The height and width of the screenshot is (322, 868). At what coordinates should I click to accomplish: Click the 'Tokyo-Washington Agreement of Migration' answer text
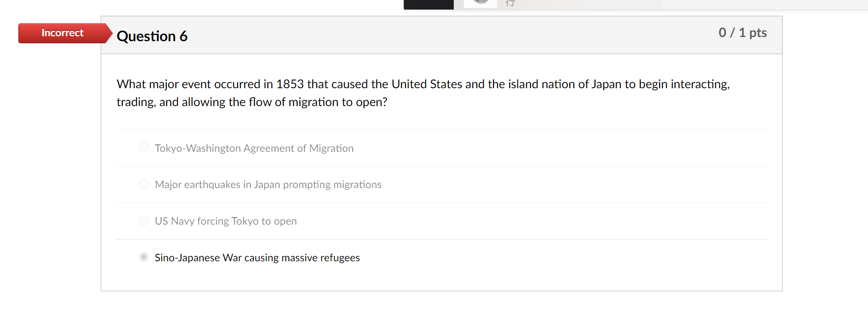[x=254, y=149]
